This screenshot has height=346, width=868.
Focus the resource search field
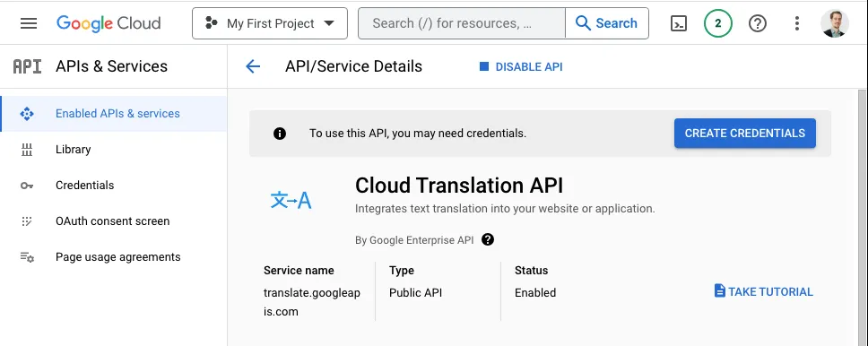462,23
